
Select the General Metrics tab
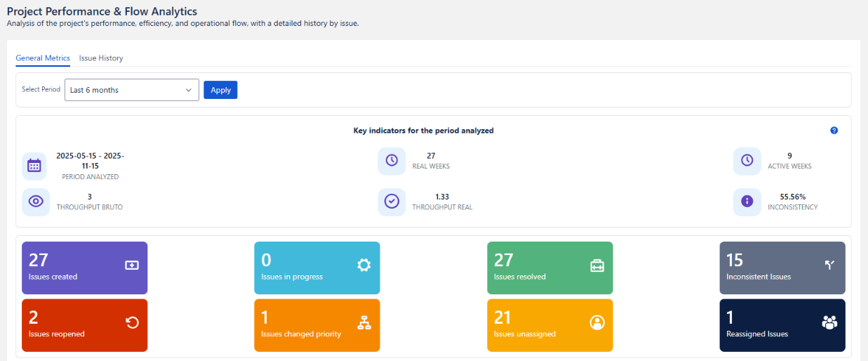click(43, 58)
